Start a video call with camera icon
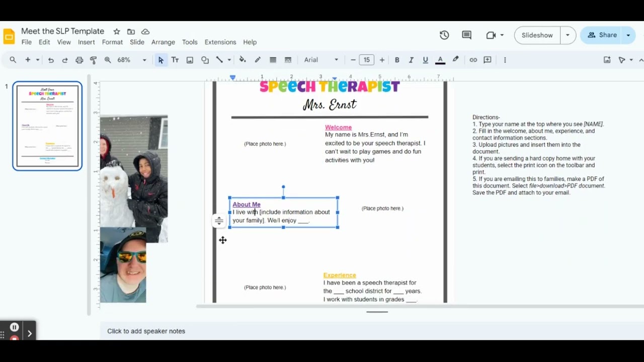 pyautogui.click(x=491, y=35)
